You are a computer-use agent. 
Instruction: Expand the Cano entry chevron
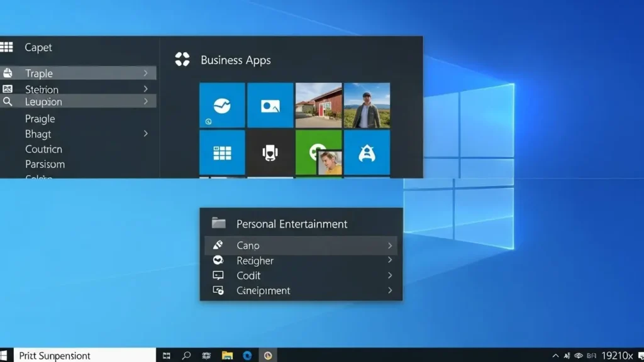point(390,246)
